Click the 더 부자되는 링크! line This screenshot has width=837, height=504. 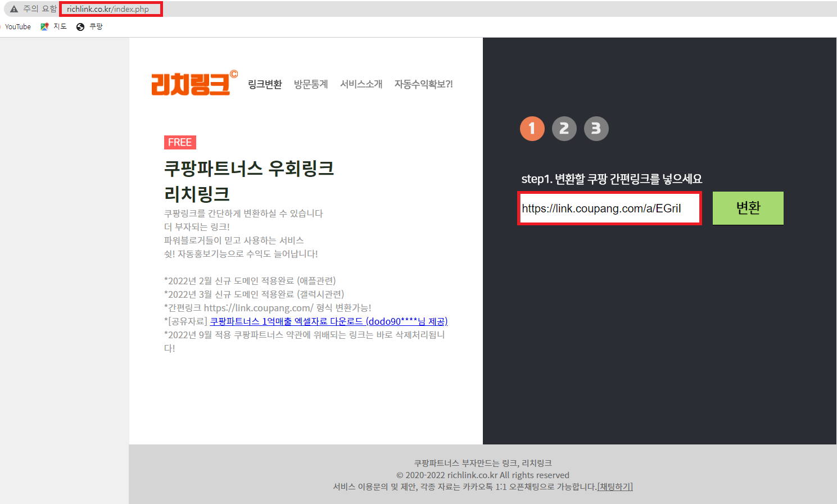click(197, 227)
